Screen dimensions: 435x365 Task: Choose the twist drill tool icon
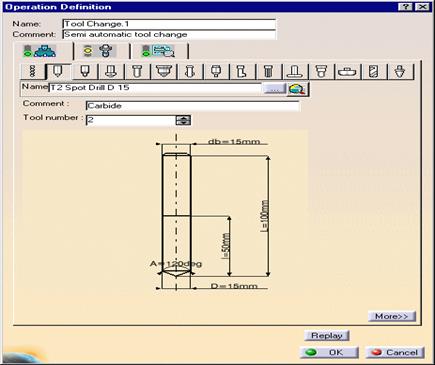click(374, 71)
